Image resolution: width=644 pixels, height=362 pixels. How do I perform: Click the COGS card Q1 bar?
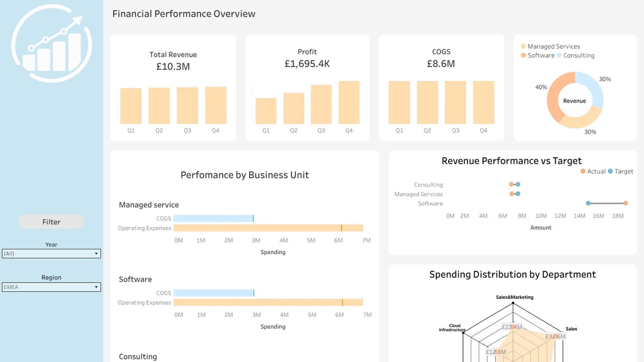(x=399, y=103)
